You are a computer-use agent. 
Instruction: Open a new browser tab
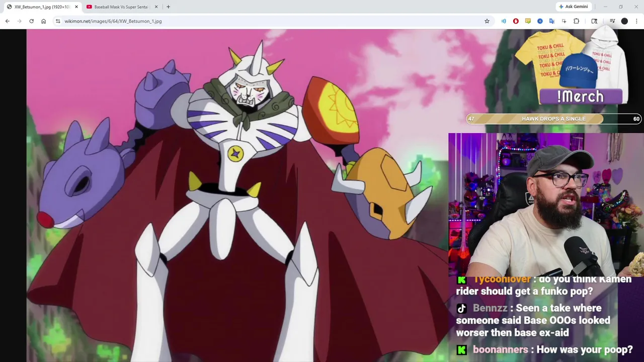[168, 7]
